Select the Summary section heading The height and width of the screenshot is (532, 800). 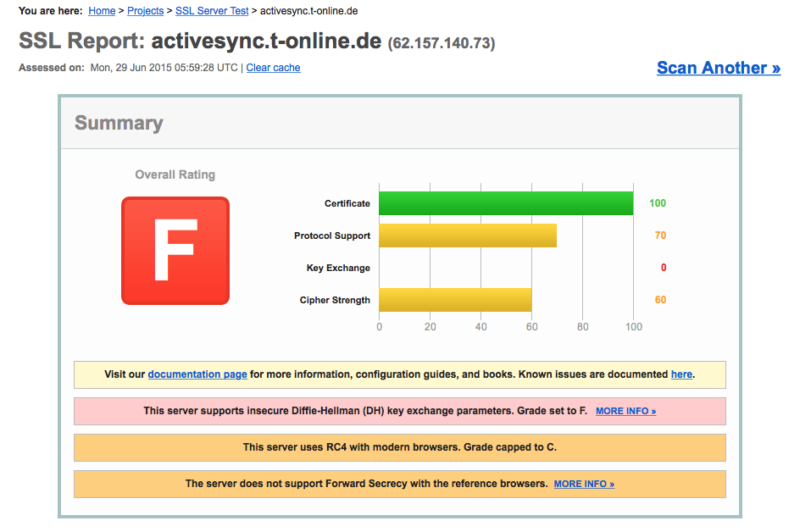pos(119,123)
